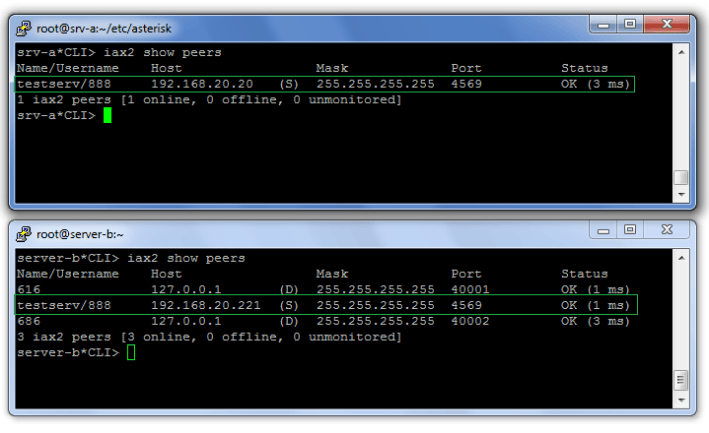This screenshot has height=433, width=709.
Task: Click the 3 iax2 peers summary line in server-b
Action: coord(209,337)
